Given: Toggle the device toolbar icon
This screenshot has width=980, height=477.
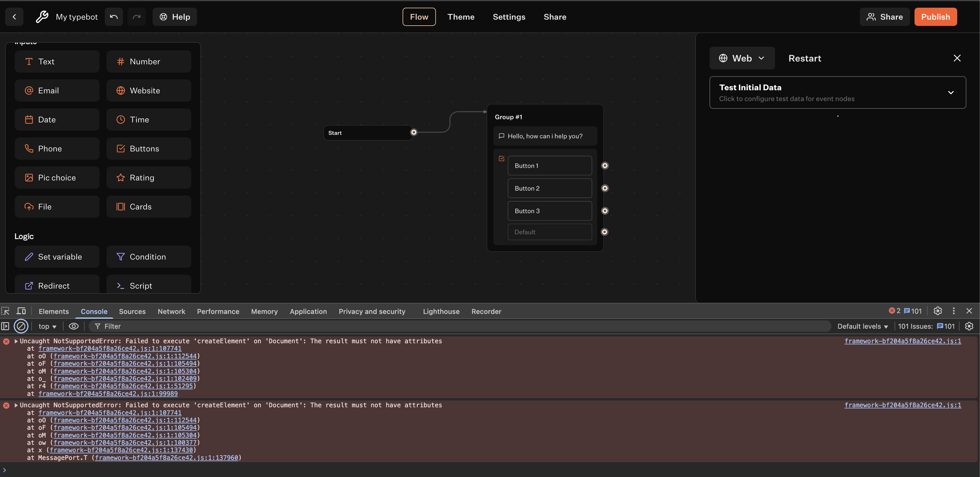Looking at the screenshot, I should 21,311.
